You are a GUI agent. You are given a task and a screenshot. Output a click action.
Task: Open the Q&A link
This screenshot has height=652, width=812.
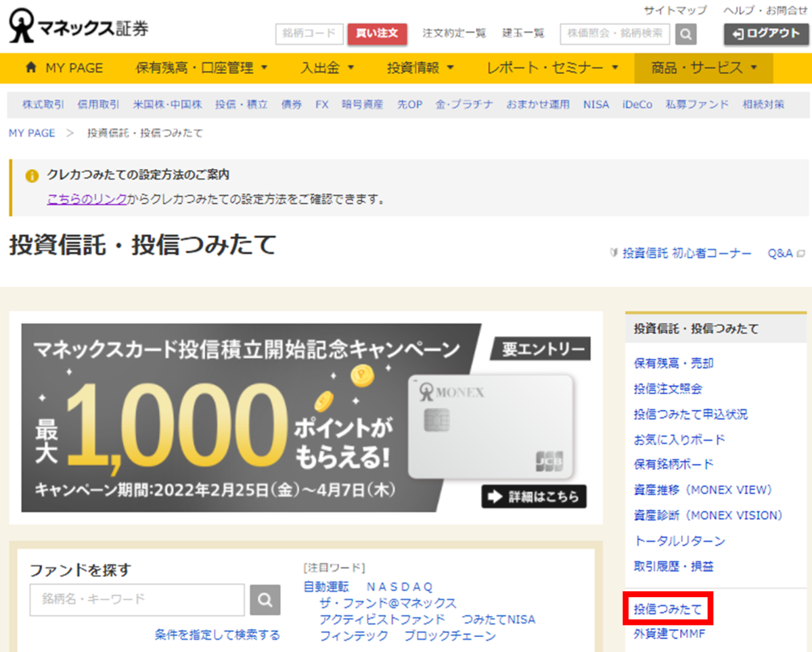coord(780,253)
